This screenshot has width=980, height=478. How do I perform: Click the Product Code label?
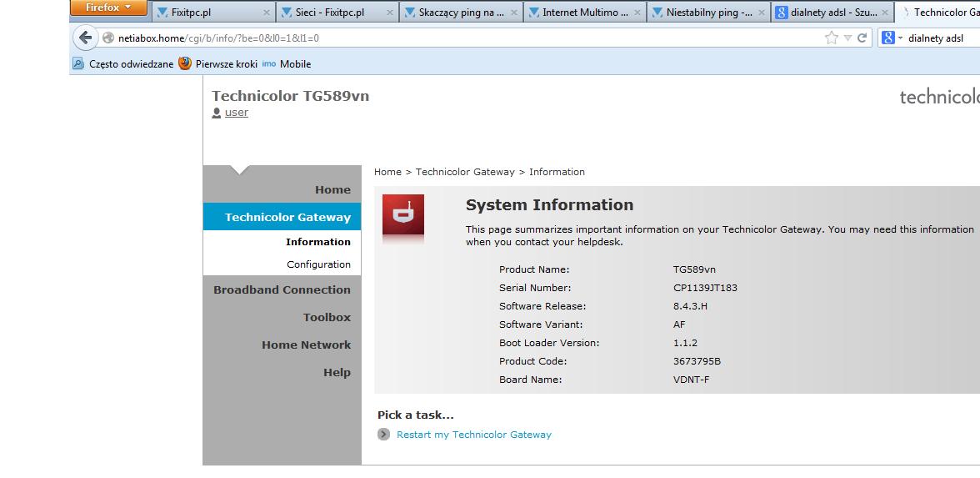pyautogui.click(x=533, y=362)
